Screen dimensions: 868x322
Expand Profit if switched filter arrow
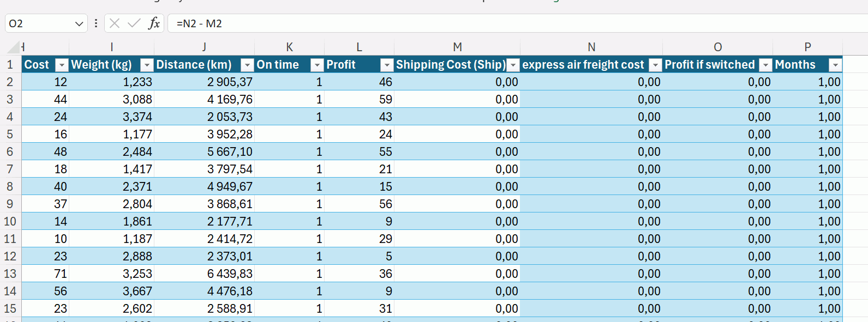pos(766,65)
